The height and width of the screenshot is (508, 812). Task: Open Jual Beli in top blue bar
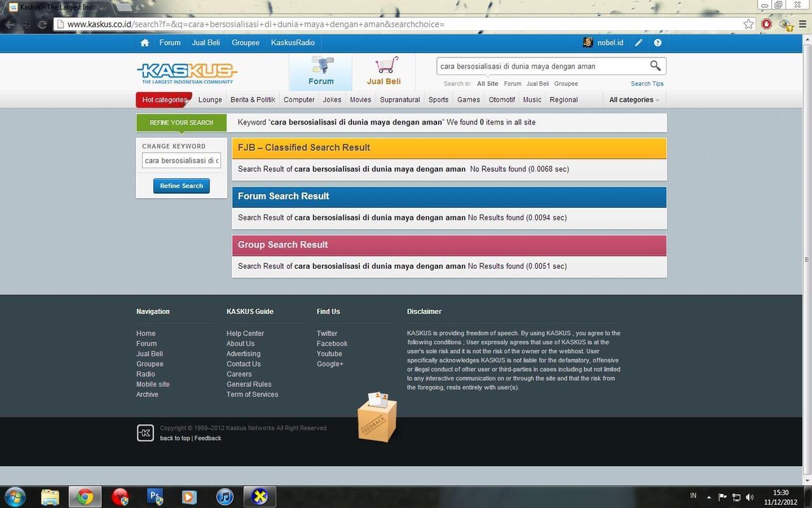[x=206, y=43]
